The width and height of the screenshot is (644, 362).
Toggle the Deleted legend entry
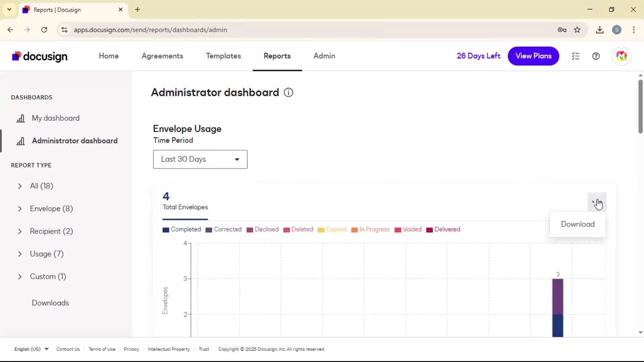[x=298, y=230]
